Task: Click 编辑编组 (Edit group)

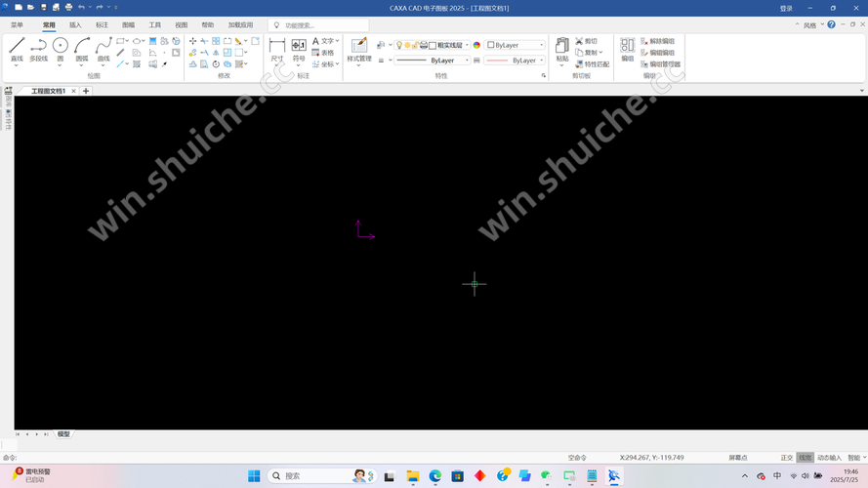Action: [x=658, y=53]
